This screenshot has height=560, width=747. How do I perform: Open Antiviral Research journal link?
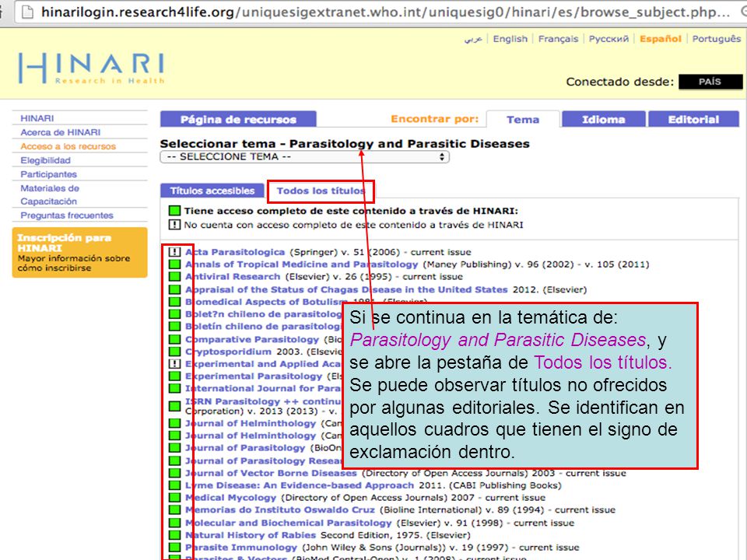coord(233,277)
